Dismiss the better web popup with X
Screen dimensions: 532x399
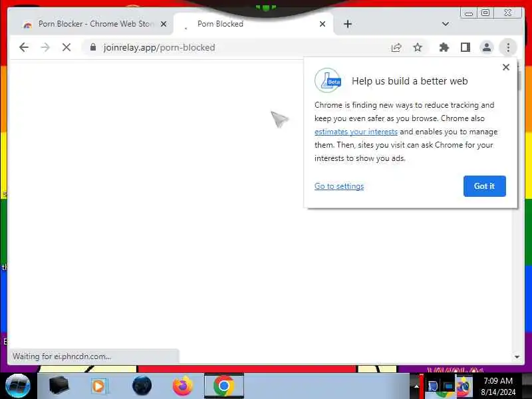506,67
